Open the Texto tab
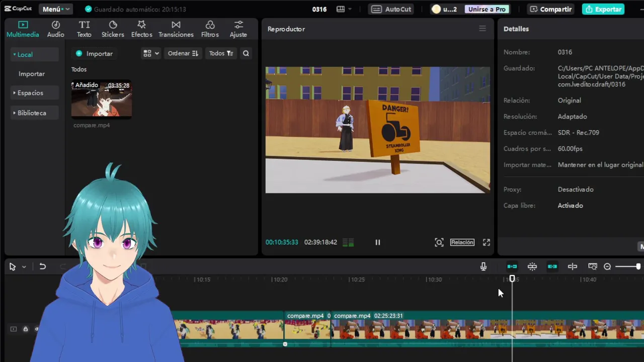Image resolution: width=644 pixels, height=362 pixels. point(84,29)
